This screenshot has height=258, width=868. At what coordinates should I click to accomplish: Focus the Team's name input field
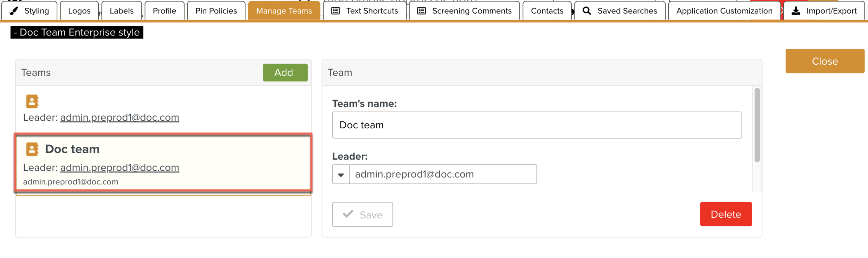536,125
